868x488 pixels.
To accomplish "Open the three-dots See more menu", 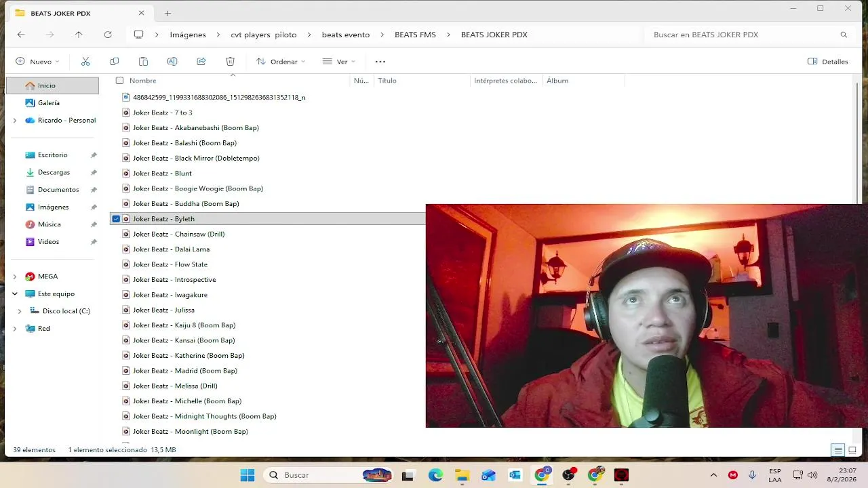I will coord(380,62).
